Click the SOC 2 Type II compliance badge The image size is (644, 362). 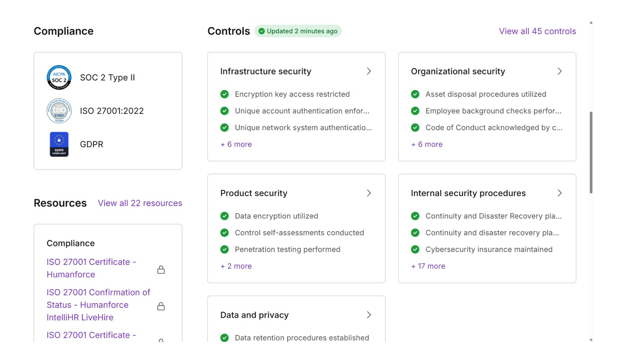click(59, 77)
